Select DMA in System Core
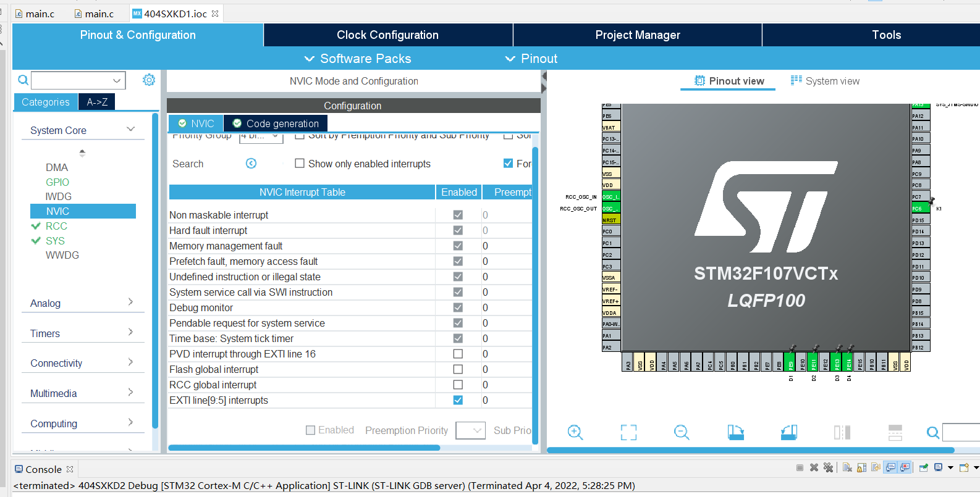The height and width of the screenshot is (497, 980). pyautogui.click(x=57, y=167)
